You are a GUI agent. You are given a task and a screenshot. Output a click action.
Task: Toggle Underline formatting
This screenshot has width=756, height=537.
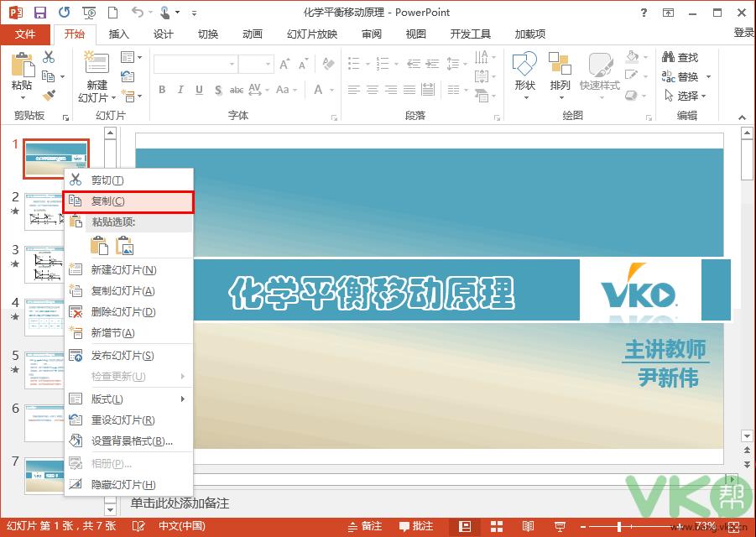199,90
